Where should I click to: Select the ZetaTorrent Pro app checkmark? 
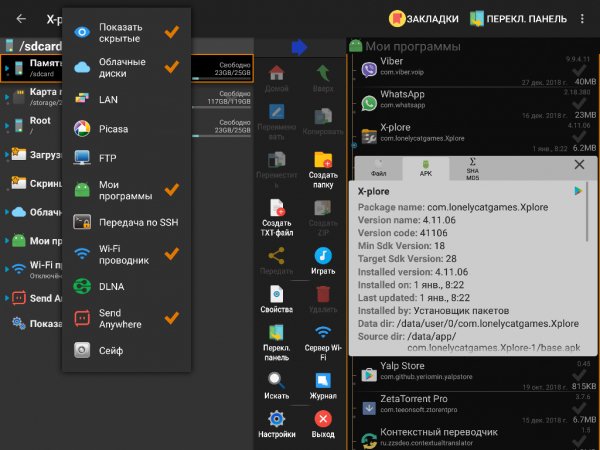pyautogui.click(x=579, y=408)
